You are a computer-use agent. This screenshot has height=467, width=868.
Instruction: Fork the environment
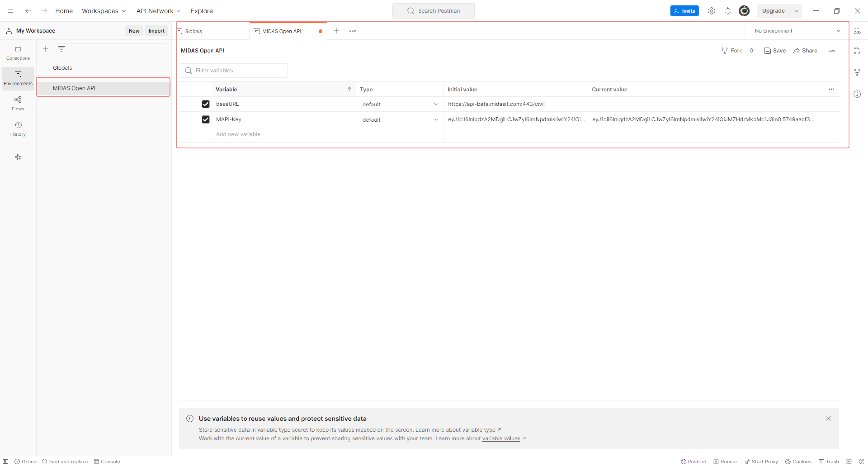[x=731, y=51]
